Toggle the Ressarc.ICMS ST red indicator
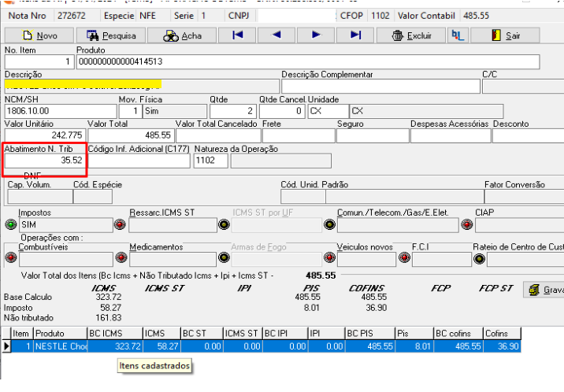564x392 pixels. coord(120,224)
